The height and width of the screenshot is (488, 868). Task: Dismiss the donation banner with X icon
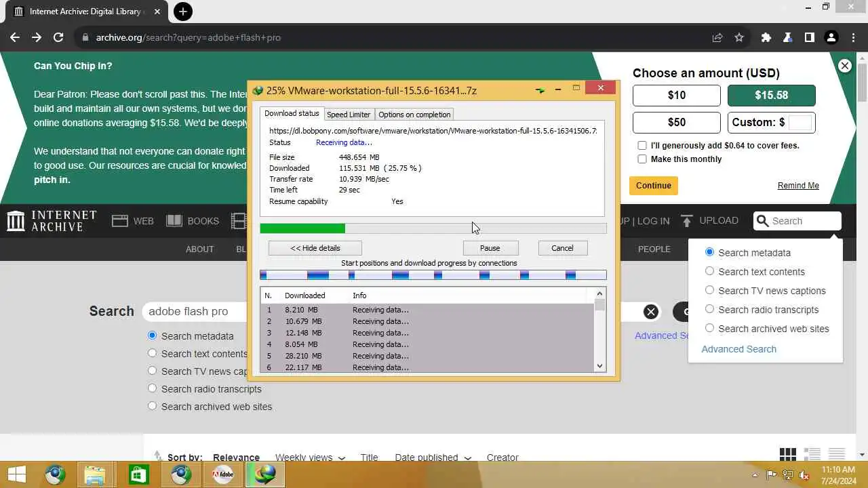[x=845, y=66]
